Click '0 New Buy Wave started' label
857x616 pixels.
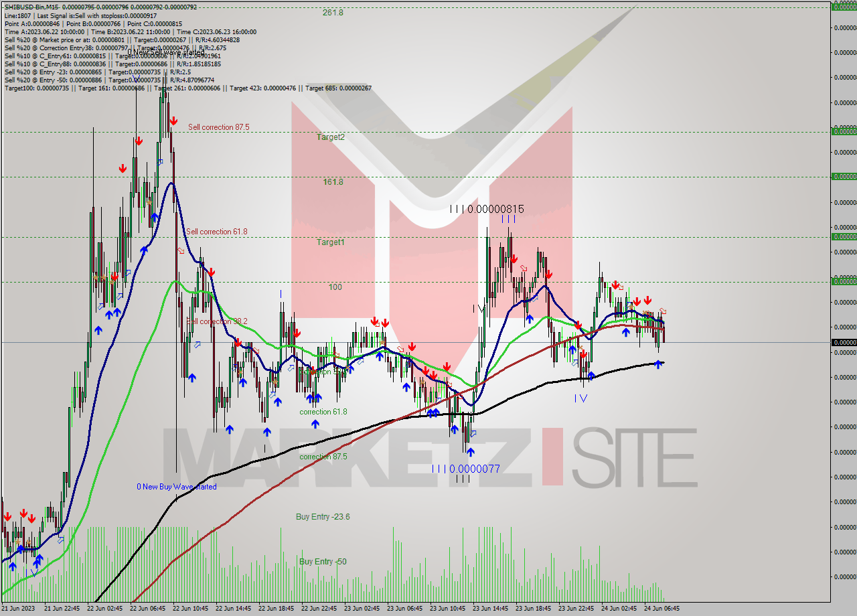tap(177, 487)
